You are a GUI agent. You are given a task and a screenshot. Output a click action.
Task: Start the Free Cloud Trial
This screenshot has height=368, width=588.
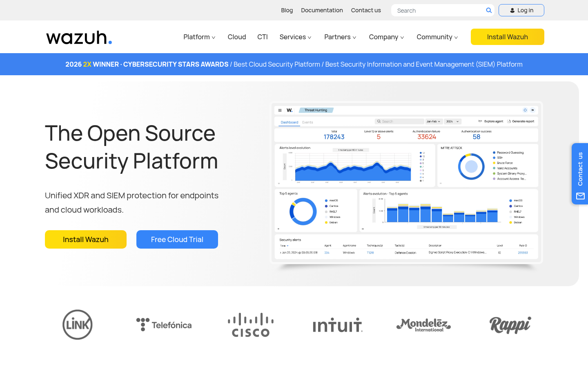(x=177, y=239)
